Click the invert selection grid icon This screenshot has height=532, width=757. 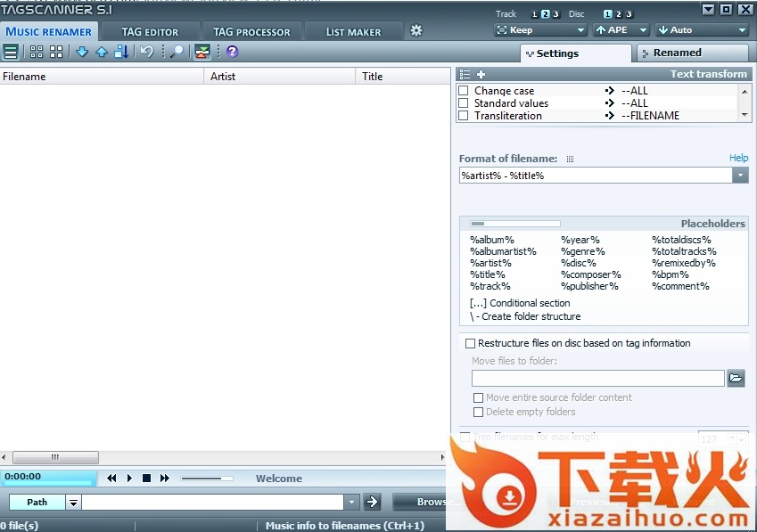coord(56,52)
